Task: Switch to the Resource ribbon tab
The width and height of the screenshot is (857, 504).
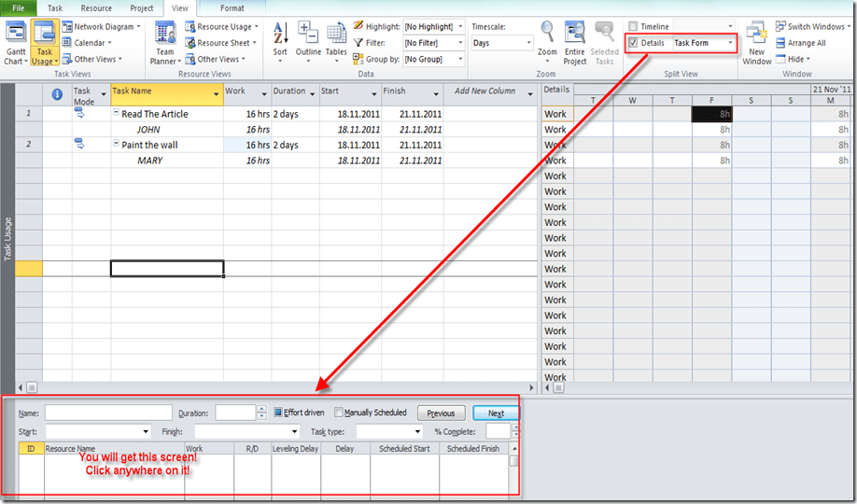Action: pyautogui.click(x=96, y=7)
